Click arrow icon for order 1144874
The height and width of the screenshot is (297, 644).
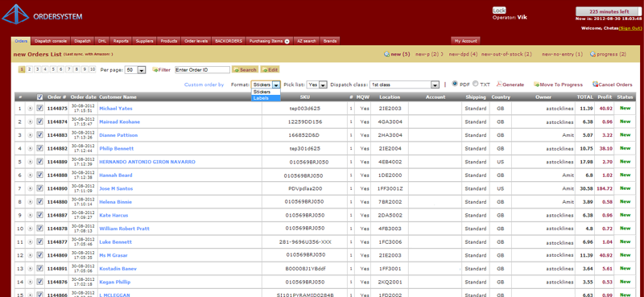click(30, 122)
